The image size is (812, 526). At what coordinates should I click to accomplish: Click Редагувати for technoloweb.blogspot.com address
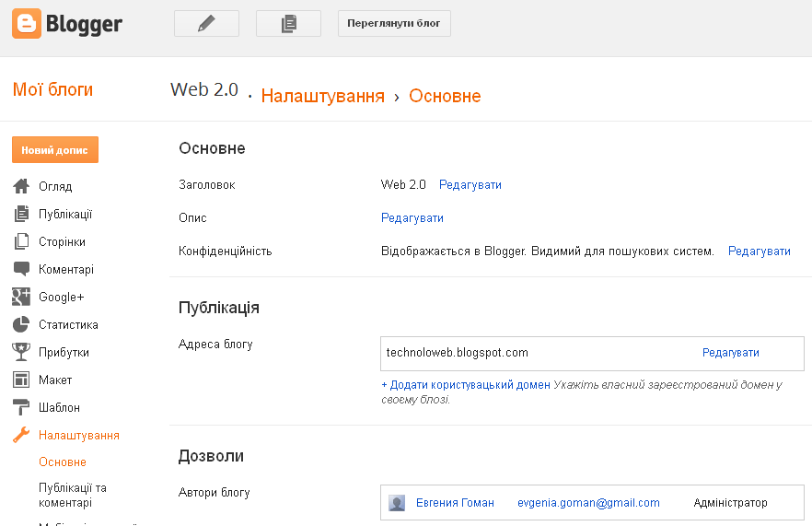coord(731,353)
